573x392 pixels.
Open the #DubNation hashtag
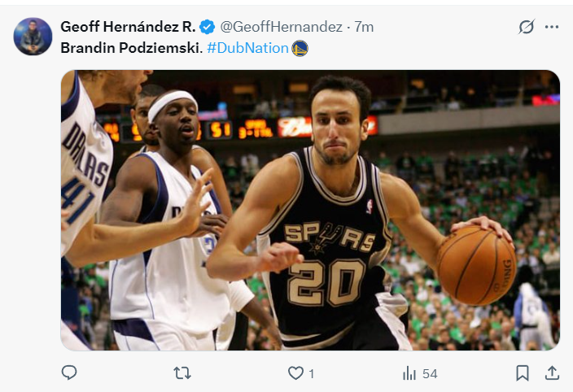tap(247, 48)
